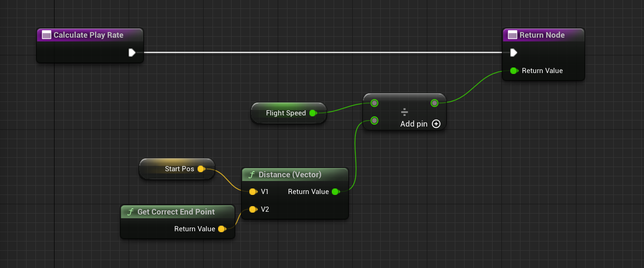644x268 pixels.
Task: Select the Flight Speed variable node
Action: tap(288, 113)
